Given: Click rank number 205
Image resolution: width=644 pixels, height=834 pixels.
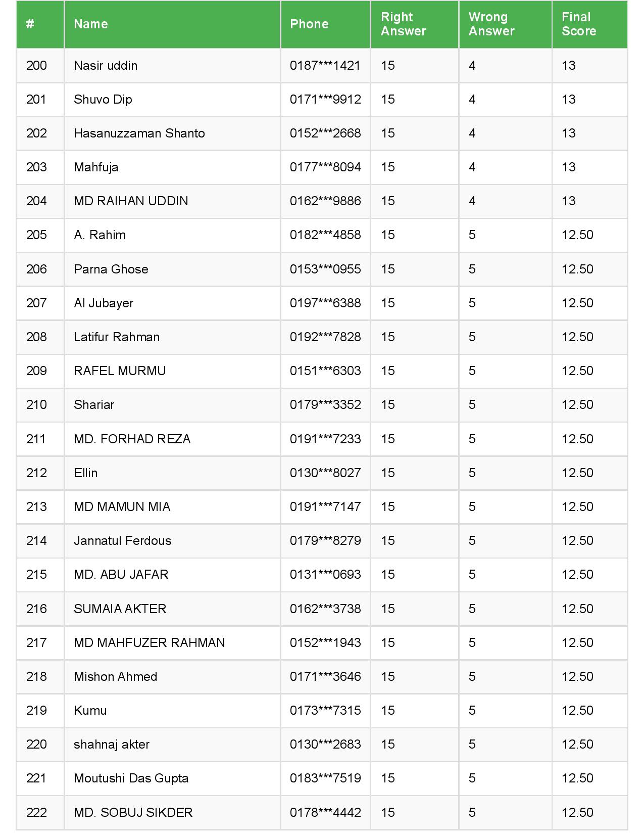Looking at the screenshot, I should tap(36, 235).
